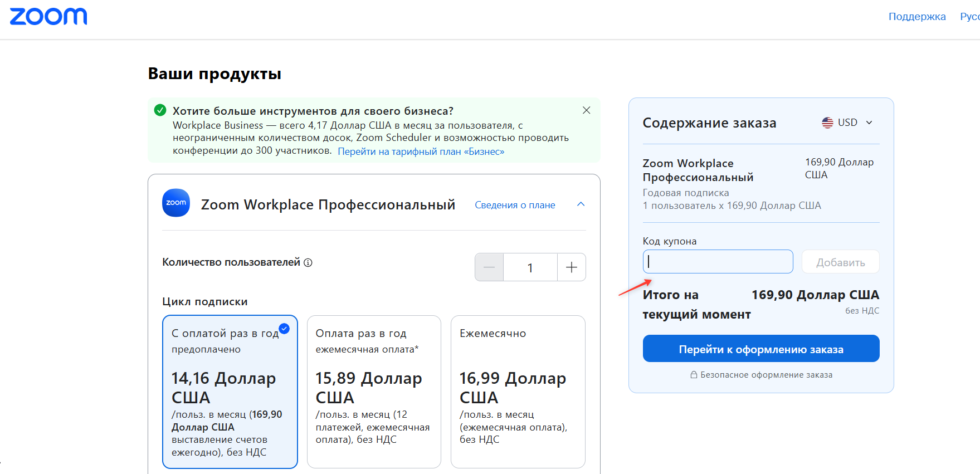Viewport: 980px width, 474px height.
Task: Click the blue Zoom Workplace product icon
Action: [176, 203]
